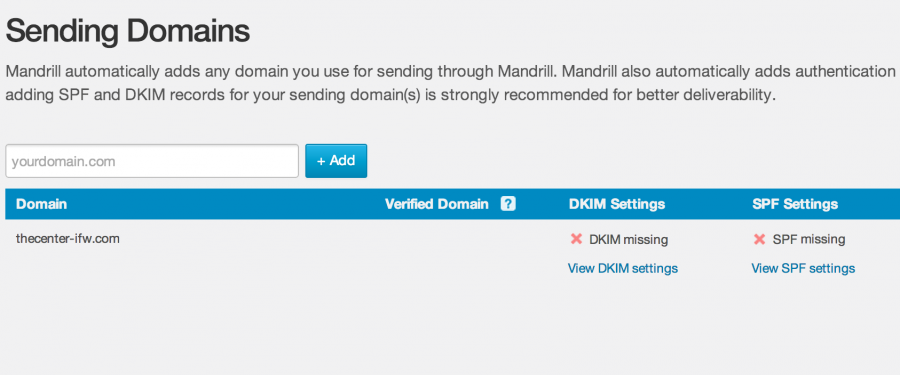Click the Domain column header
Viewport: 900px width, 375px height.
pos(41,204)
